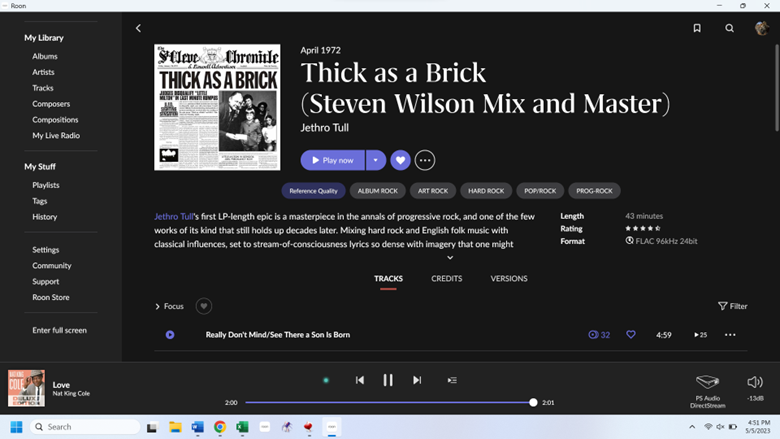Click the FLAC 96kHz 24bit format info
This screenshot has width=780, height=439.
point(662,241)
